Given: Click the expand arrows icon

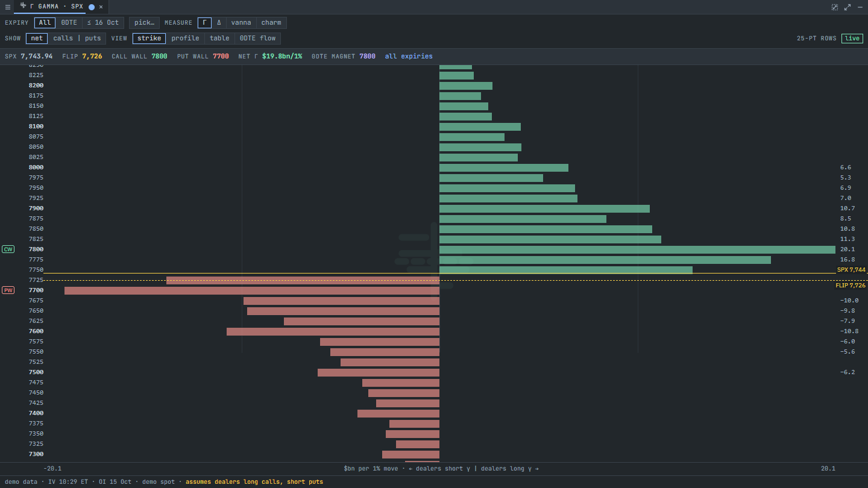Looking at the screenshot, I should coord(848,7).
